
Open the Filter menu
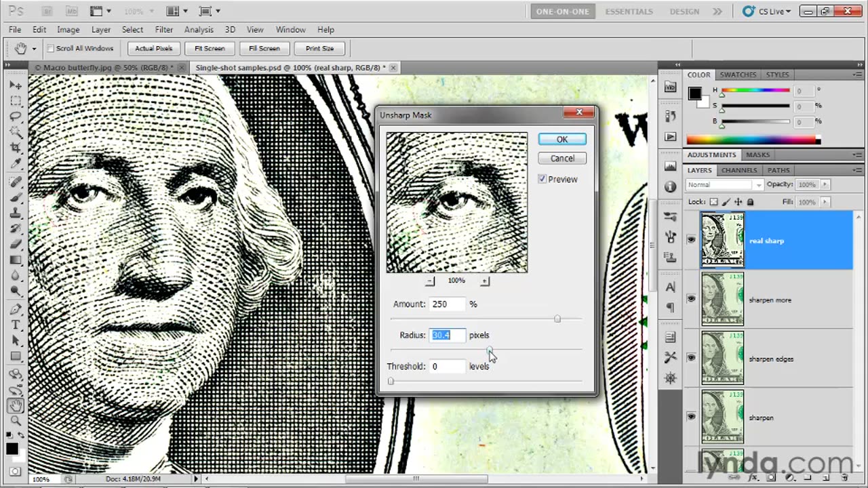[x=164, y=30]
